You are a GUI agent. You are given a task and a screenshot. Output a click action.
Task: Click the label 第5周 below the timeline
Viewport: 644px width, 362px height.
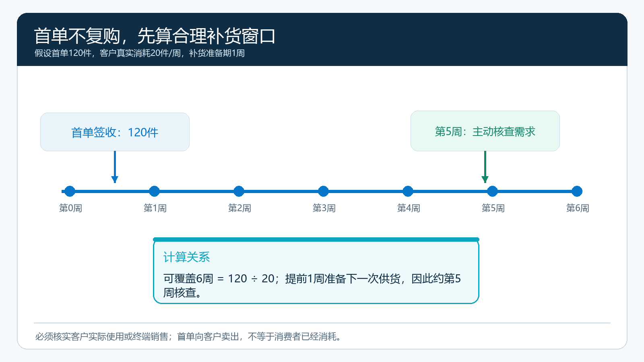(493, 208)
